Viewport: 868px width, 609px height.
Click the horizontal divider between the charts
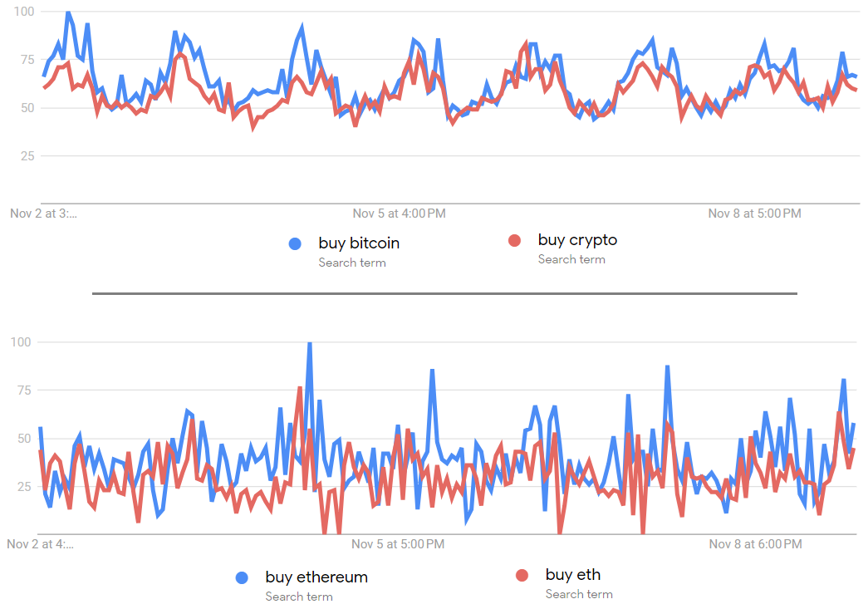point(444,293)
